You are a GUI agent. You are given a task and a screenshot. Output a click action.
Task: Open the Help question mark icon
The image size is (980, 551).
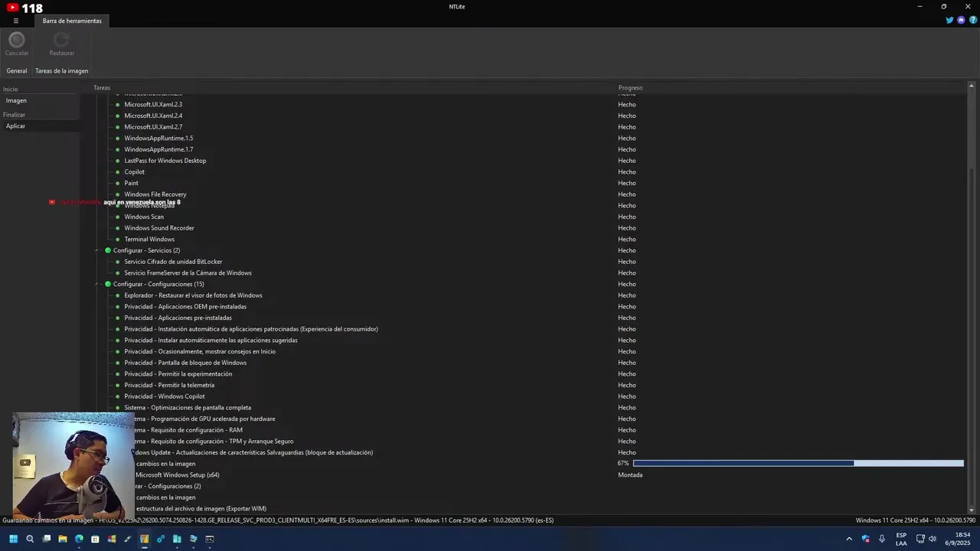pos(973,21)
